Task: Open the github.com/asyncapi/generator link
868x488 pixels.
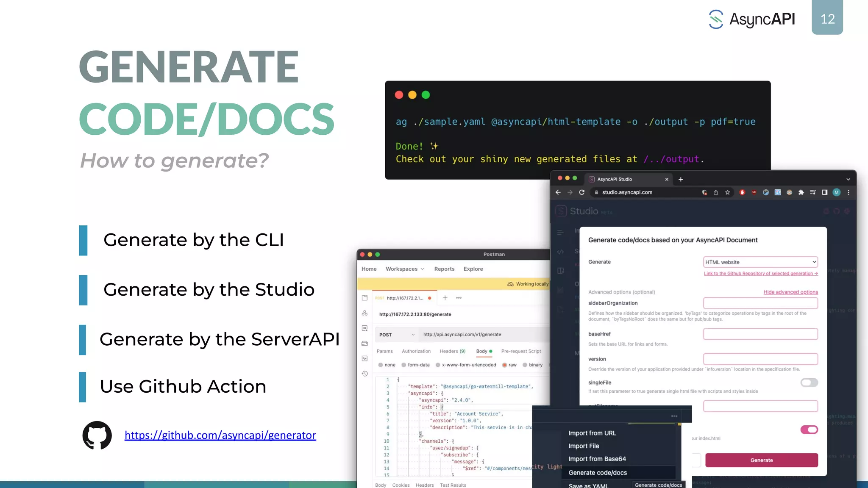Action: [x=220, y=435]
